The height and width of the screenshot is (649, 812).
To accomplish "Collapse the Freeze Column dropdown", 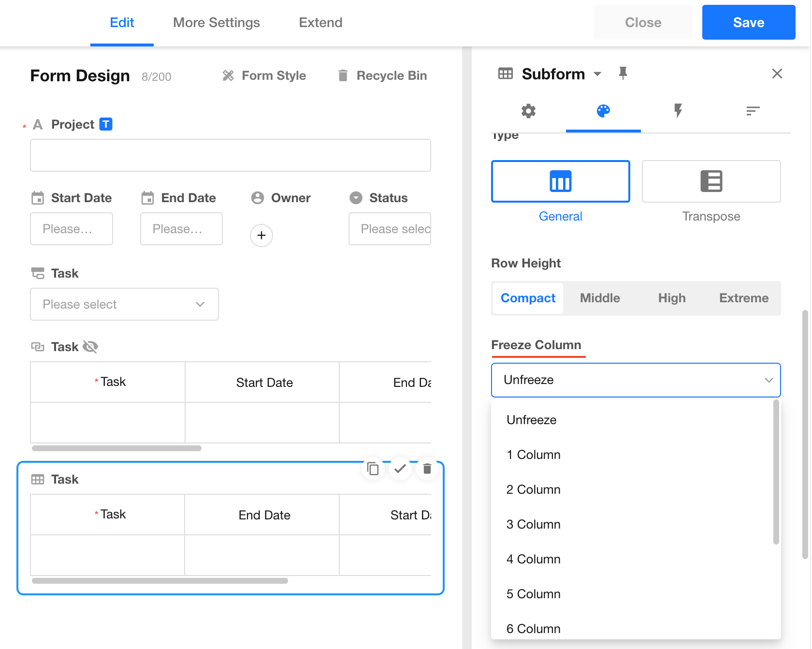I will (x=768, y=380).
